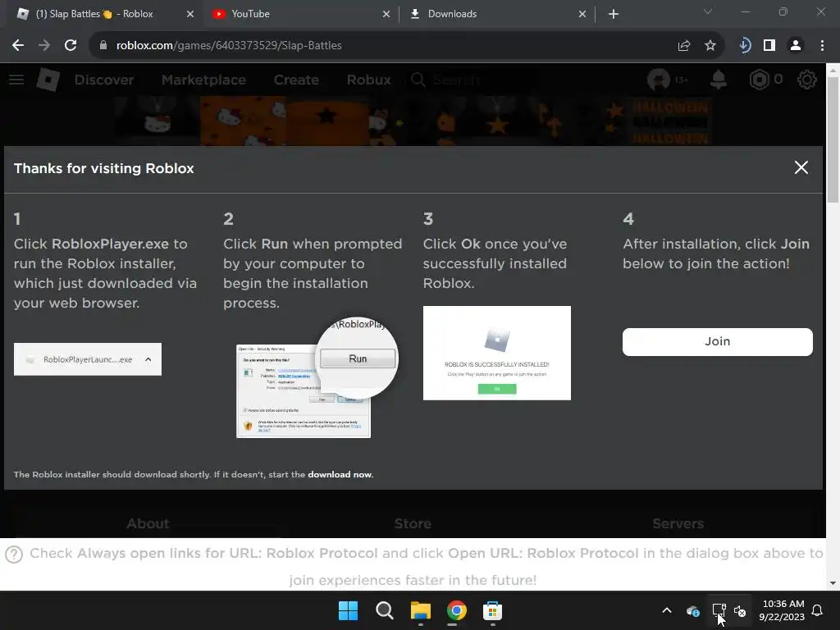Open Windows taskbar search

(384, 610)
